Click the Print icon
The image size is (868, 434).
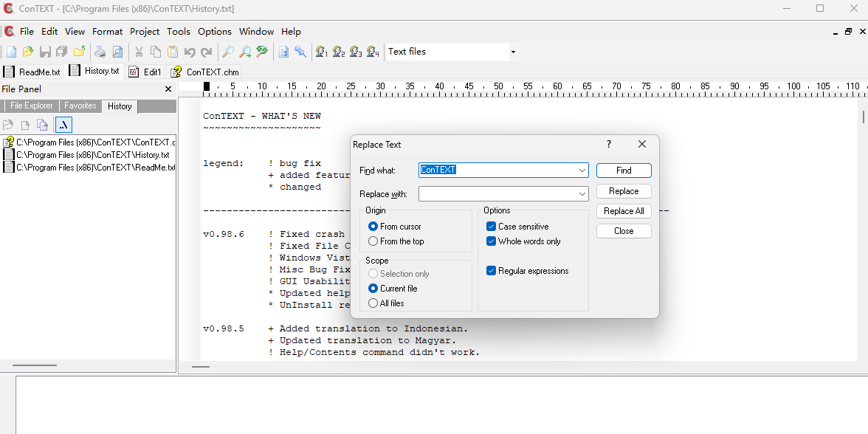pos(100,52)
